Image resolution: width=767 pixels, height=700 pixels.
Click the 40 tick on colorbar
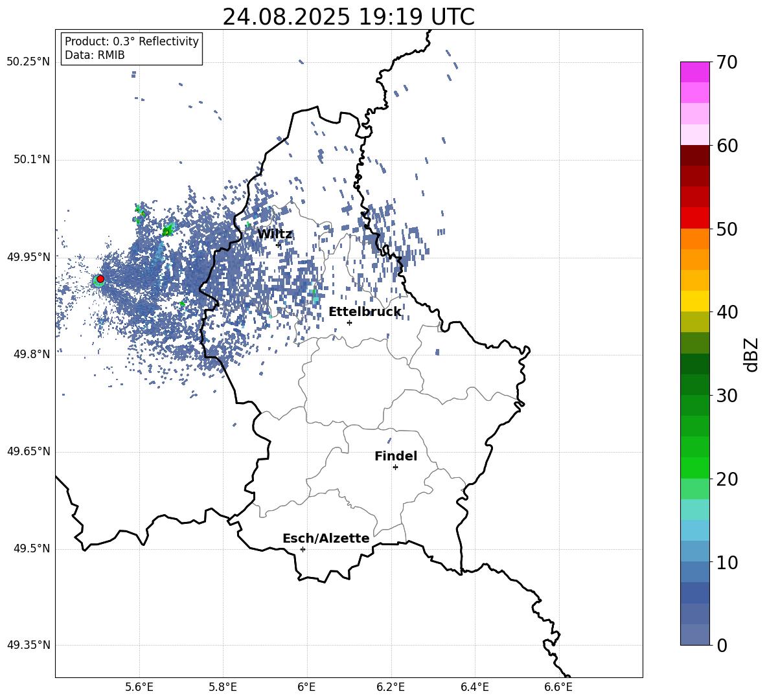pyautogui.click(x=727, y=312)
